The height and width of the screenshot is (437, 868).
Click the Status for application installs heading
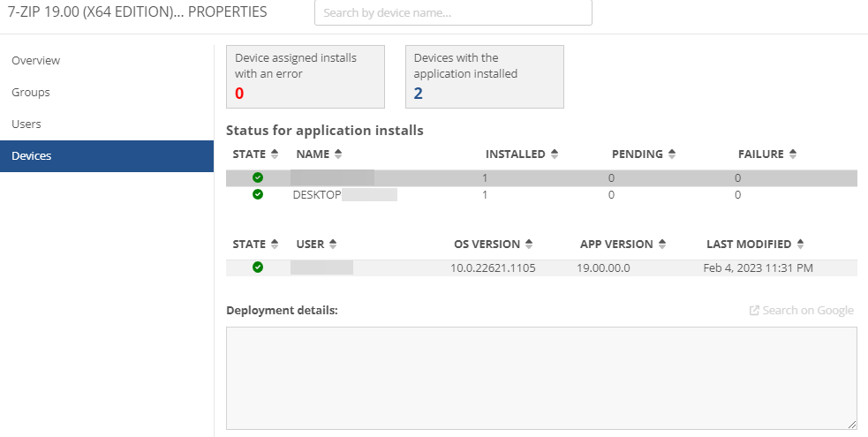coord(325,131)
